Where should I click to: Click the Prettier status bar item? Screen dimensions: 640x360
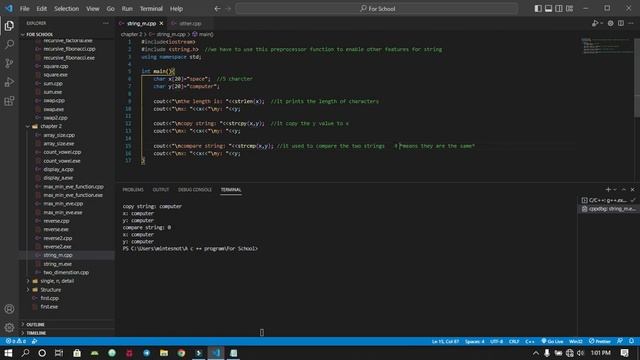pos(600,341)
